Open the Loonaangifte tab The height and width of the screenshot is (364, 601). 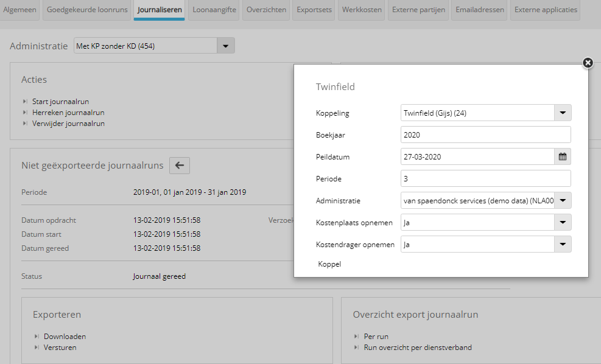[214, 10]
